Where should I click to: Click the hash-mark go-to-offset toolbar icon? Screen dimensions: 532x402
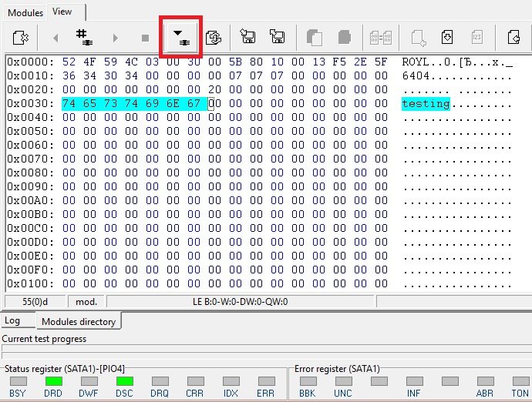coord(84,37)
